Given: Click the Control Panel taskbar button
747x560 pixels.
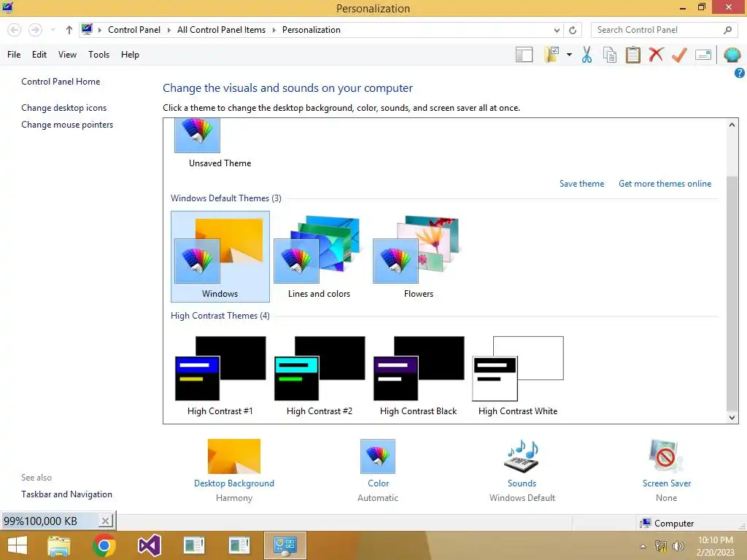Looking at the screenshot, I should 285,545.
